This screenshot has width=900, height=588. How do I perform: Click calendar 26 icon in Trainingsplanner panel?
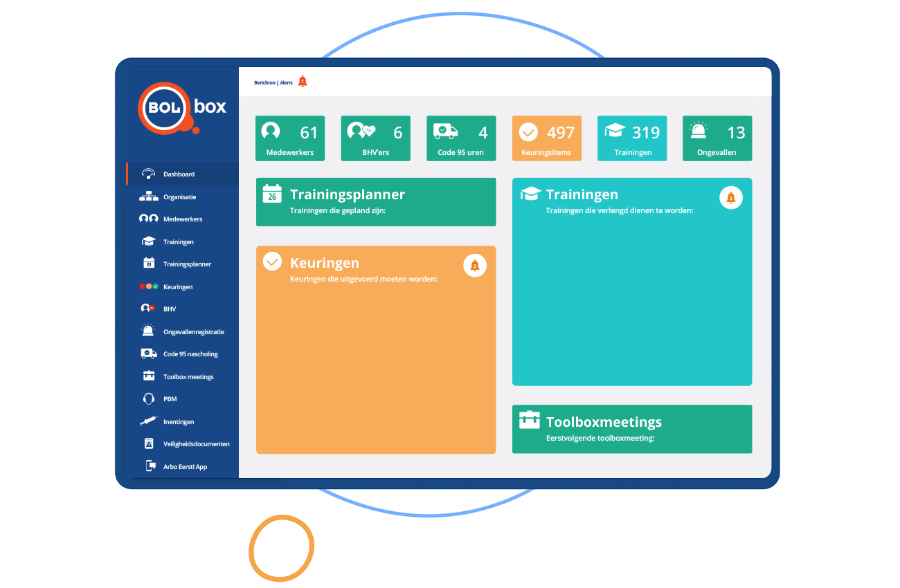point(272,193)
